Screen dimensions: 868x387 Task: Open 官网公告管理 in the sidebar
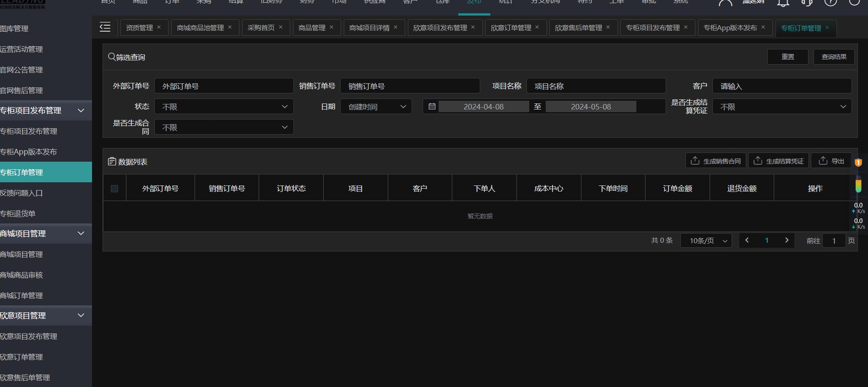click(x=46, y=70)
